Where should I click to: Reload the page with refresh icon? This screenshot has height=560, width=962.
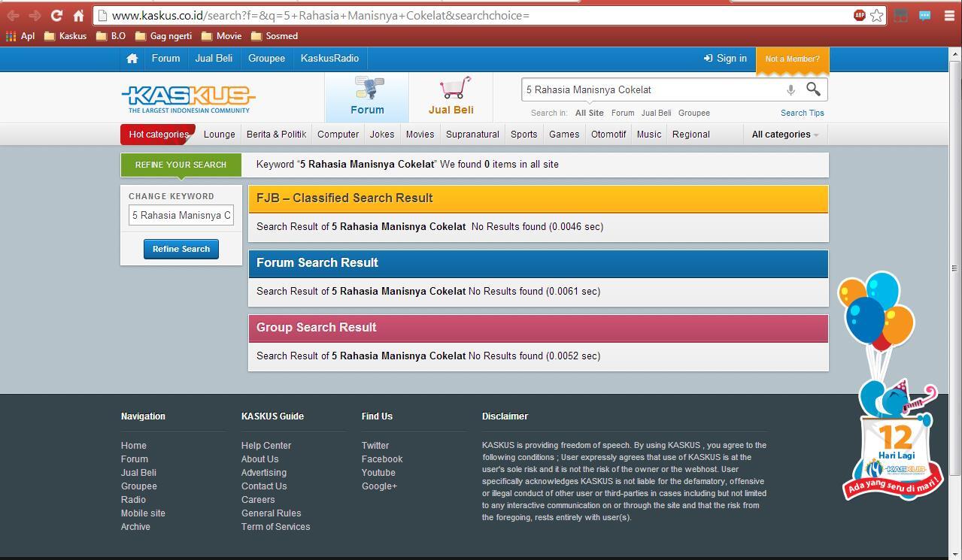point(56,15)
